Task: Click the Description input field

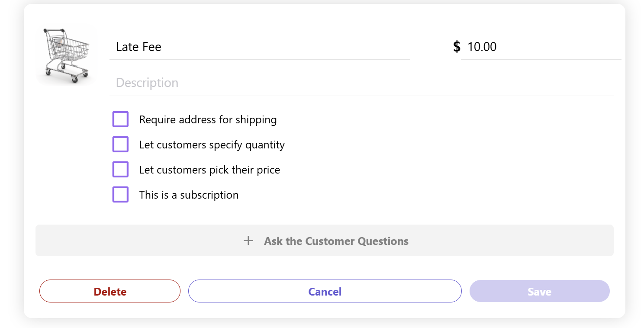Action: coord(361,83)
